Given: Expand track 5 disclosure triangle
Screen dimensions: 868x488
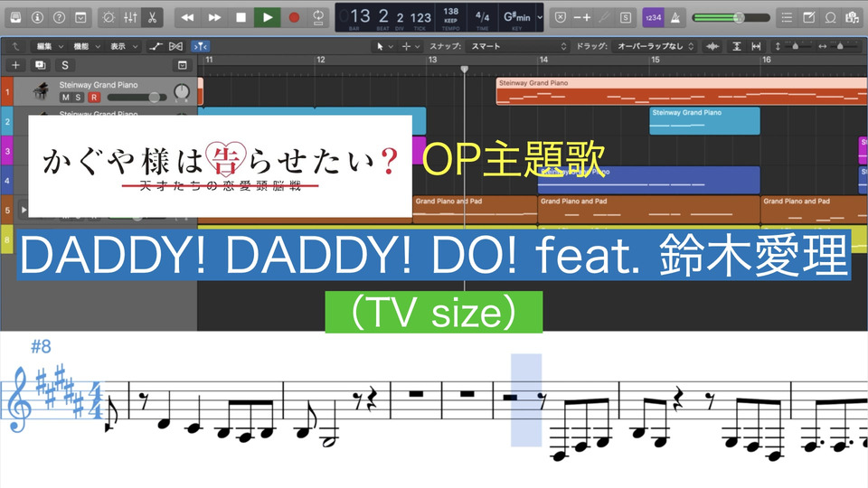Looking at the screenshot, I should tap(24, 210).
